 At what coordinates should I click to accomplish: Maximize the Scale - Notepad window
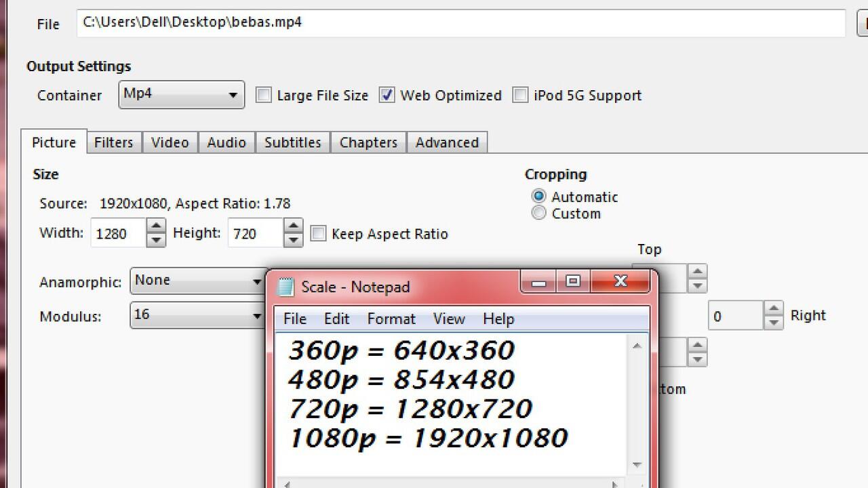click(573, 281)
